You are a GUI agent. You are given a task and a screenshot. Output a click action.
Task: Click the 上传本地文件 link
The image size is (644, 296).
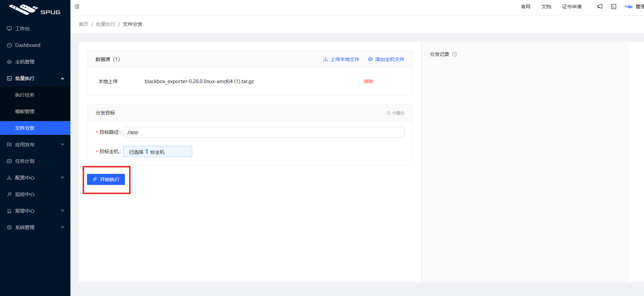341,59
